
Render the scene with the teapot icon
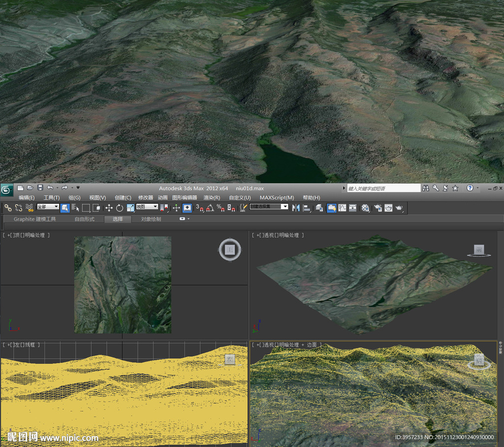(399, 208)
